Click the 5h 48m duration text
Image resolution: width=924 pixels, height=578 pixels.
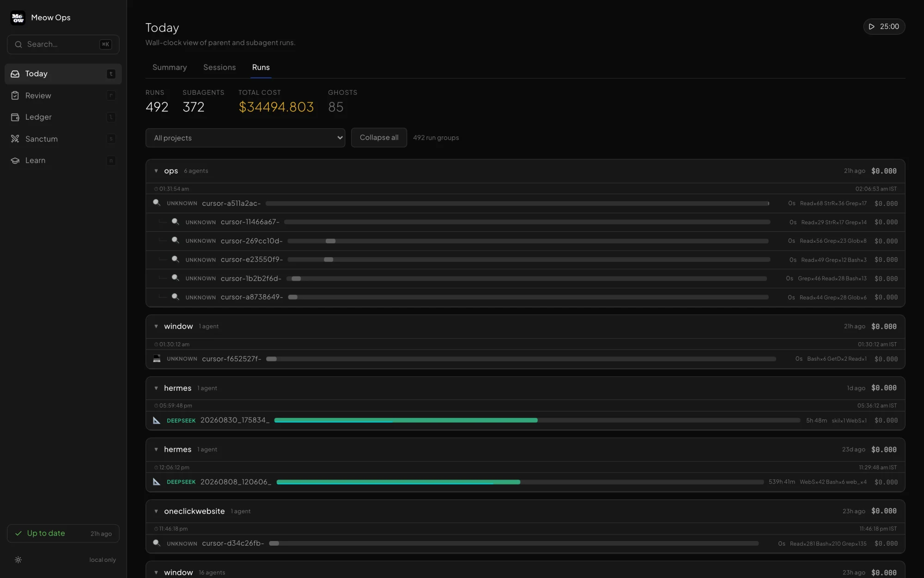tap(816, 420)
